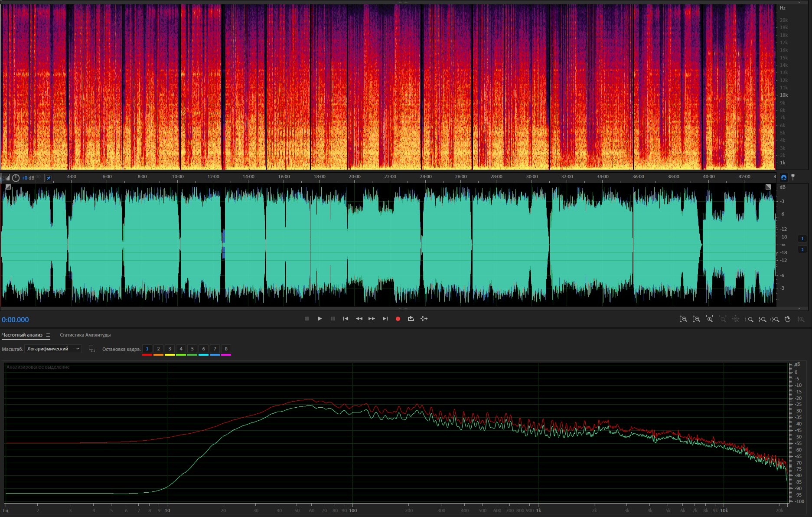Select hold frame button 7

click(215, 349)
